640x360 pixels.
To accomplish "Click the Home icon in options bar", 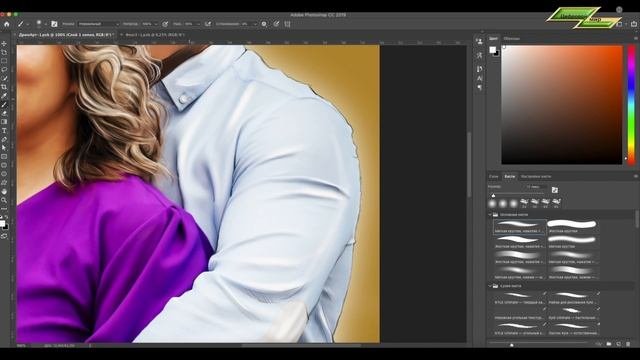I will pyautogui.click(x=7, y=24).
